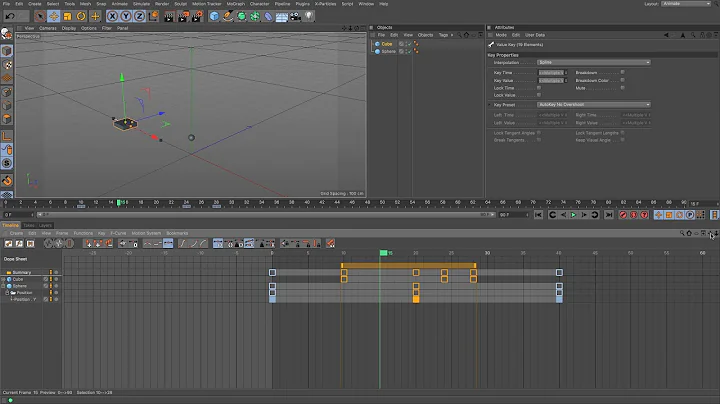Viewport: 720px width, 404px height.
Task: Open the Attributes Mode menu
Action: click(501, 35)
